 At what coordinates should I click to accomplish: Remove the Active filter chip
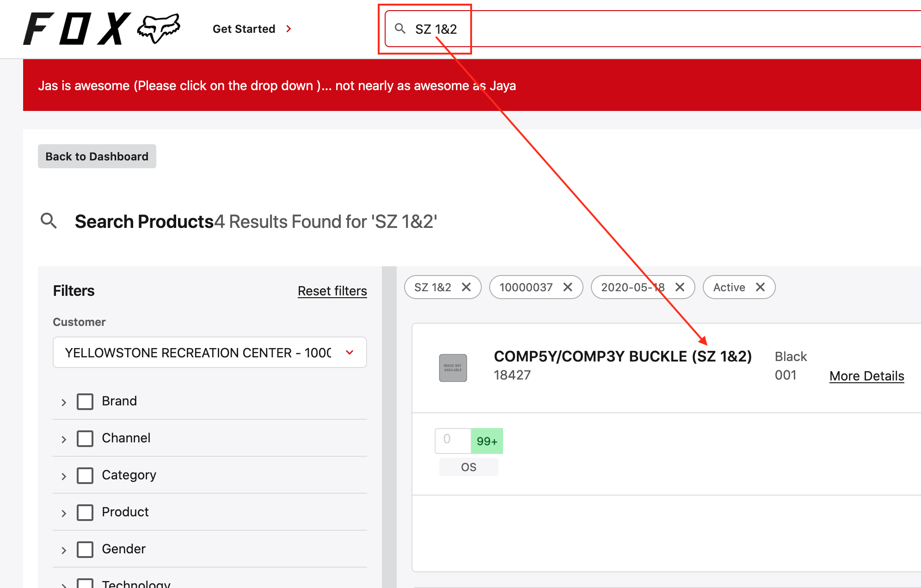click(760, 287)
